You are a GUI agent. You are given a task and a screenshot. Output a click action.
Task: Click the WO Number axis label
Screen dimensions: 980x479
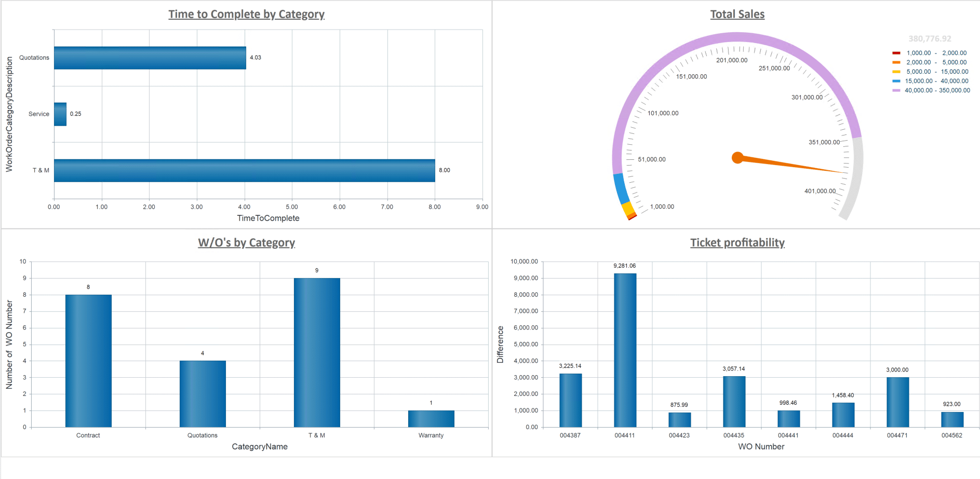click(761, 446)
